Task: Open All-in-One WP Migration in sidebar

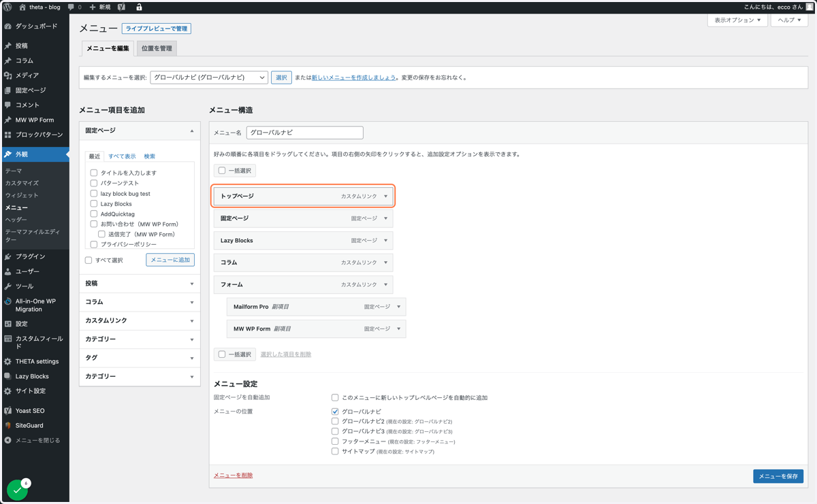Action: [35, 305]
